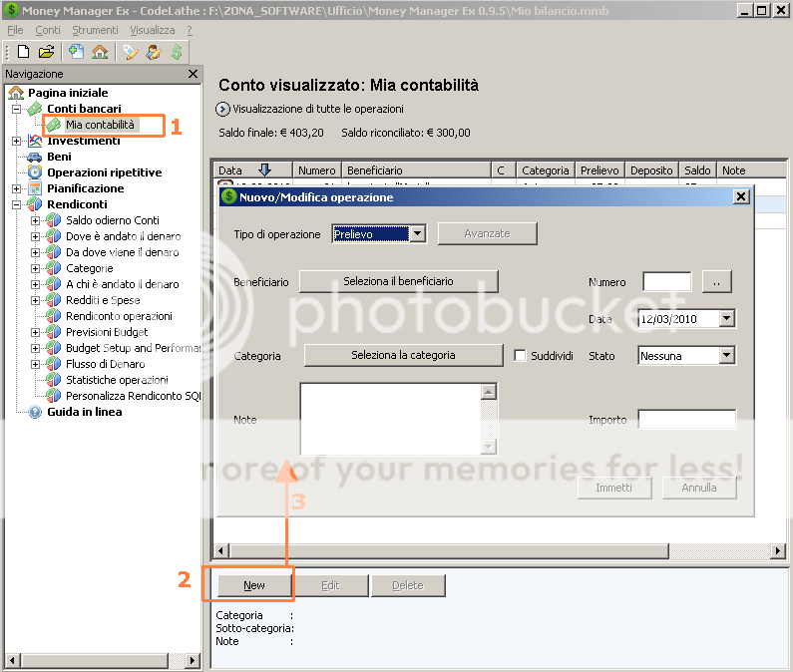Viewport: 793px width, 672px height.
Task: Click the arrow icon beside Visualizzazione di tutte
Action: point(222,109)
